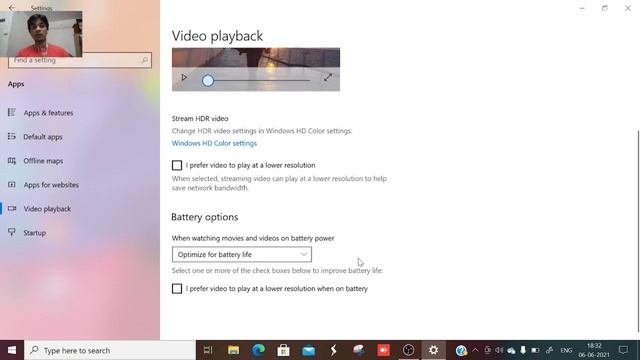Click the ENG language indicator

coord(566,350)
